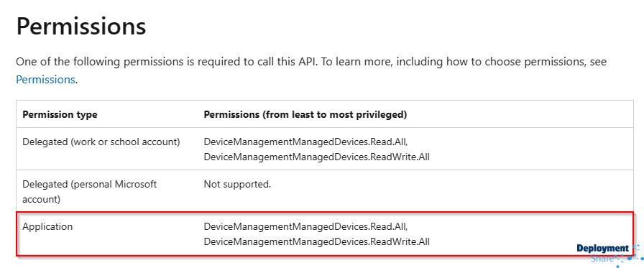The height and width of the screenshot is (268, 644).
Task: Click the Not supported. cell text
Action: pyautogui.click(x=237, y=184)
